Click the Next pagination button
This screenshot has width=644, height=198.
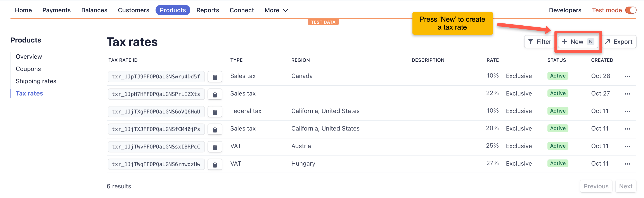click(626, 186)
